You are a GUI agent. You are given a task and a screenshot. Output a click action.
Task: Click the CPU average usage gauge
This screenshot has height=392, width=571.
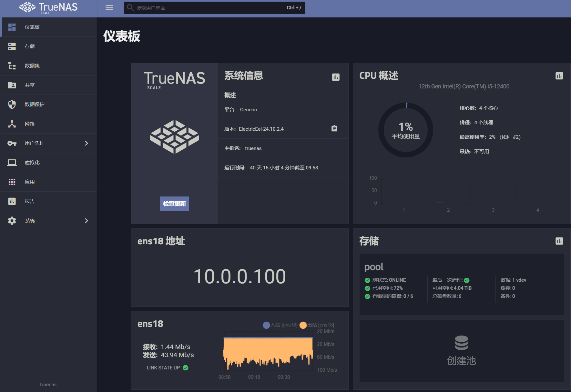(x=406, y=130)
